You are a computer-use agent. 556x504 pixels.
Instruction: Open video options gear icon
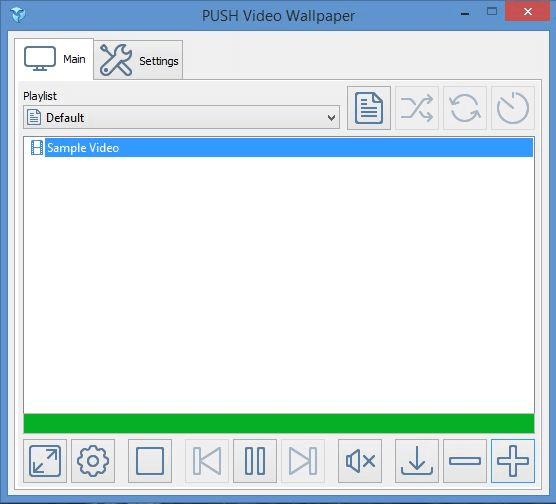click(93, 461)
